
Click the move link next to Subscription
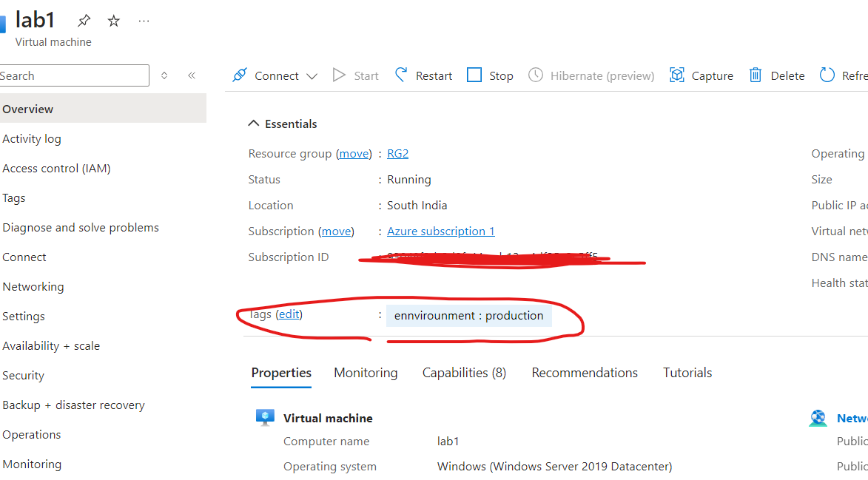336,231
